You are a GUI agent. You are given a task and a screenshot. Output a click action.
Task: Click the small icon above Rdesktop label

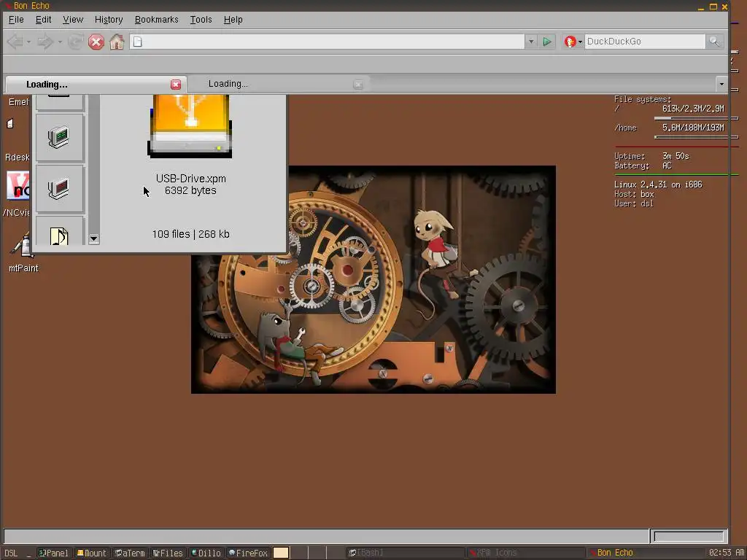10,124
